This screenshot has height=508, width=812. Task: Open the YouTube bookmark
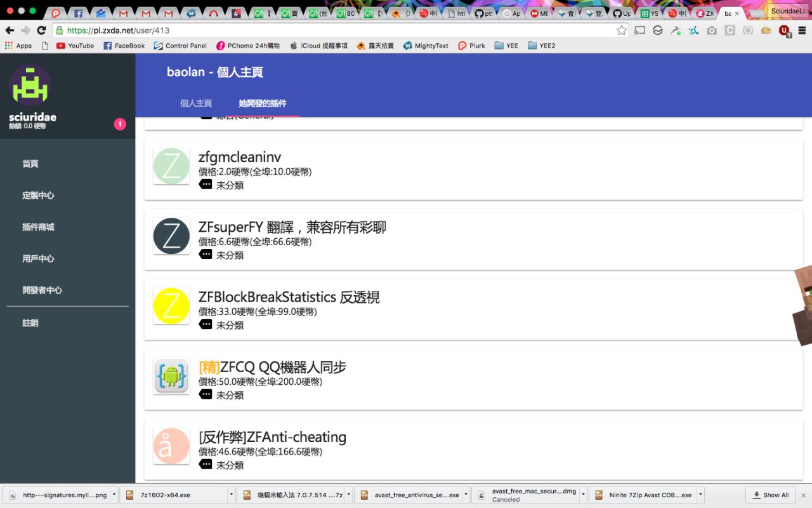[75, 46]
